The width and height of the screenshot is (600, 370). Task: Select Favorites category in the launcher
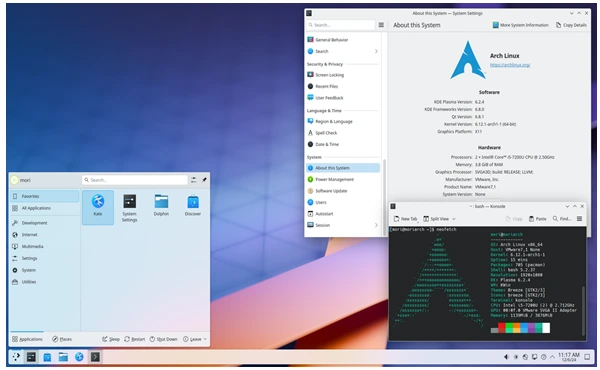coord(45,196)
